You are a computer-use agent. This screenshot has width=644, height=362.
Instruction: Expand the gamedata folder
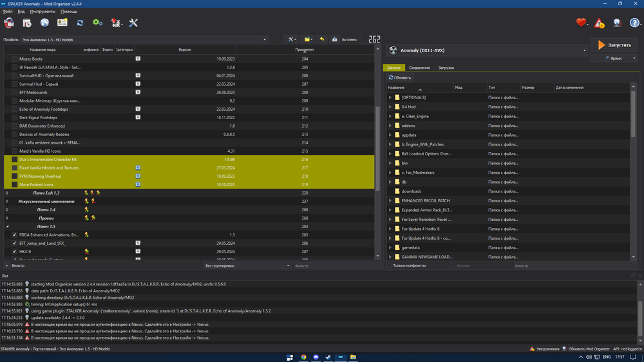pos(390,248)
